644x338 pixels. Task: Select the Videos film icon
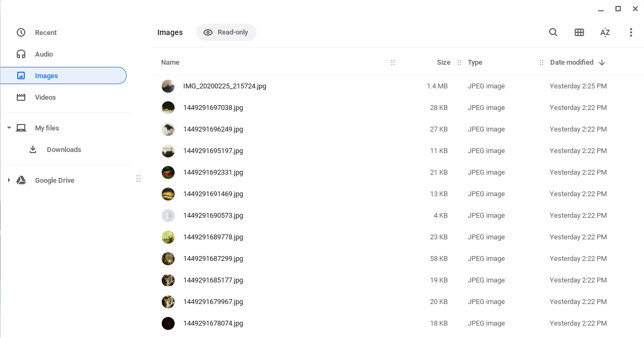[21, 98]
